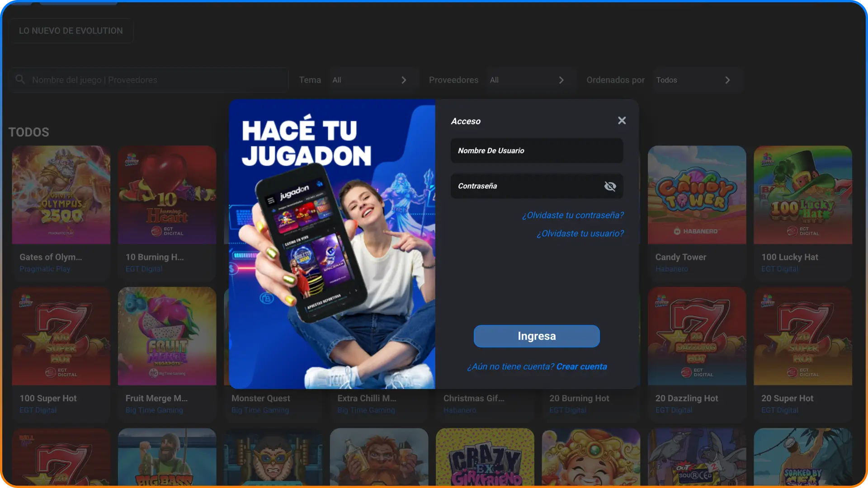Open the Fruit Merge Megadots thumbnail

tap(167, 336)
